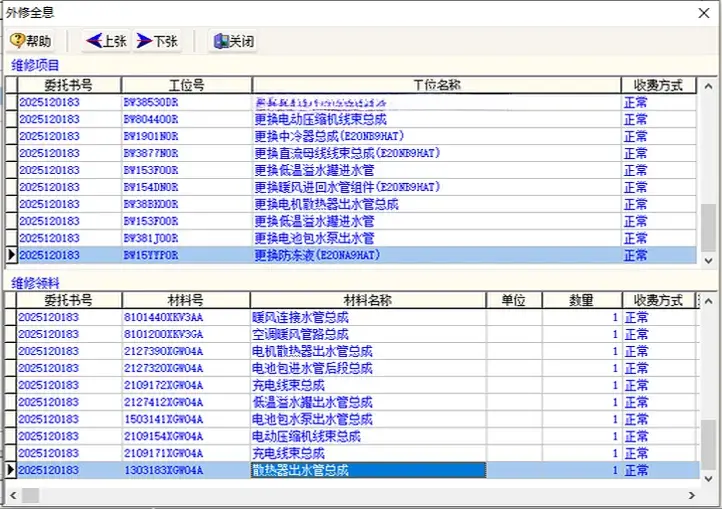
Task: Go to previous record with 上张
Action: 105,41
